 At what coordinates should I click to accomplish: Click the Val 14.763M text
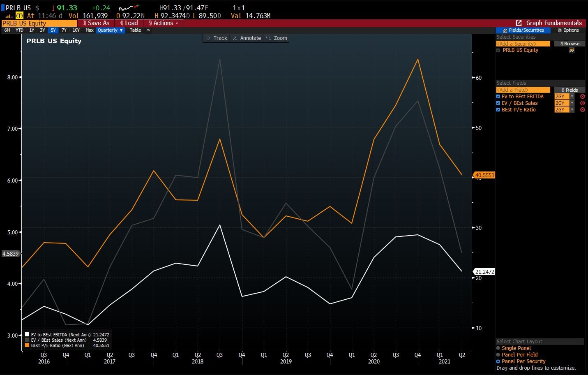[251, 16]
